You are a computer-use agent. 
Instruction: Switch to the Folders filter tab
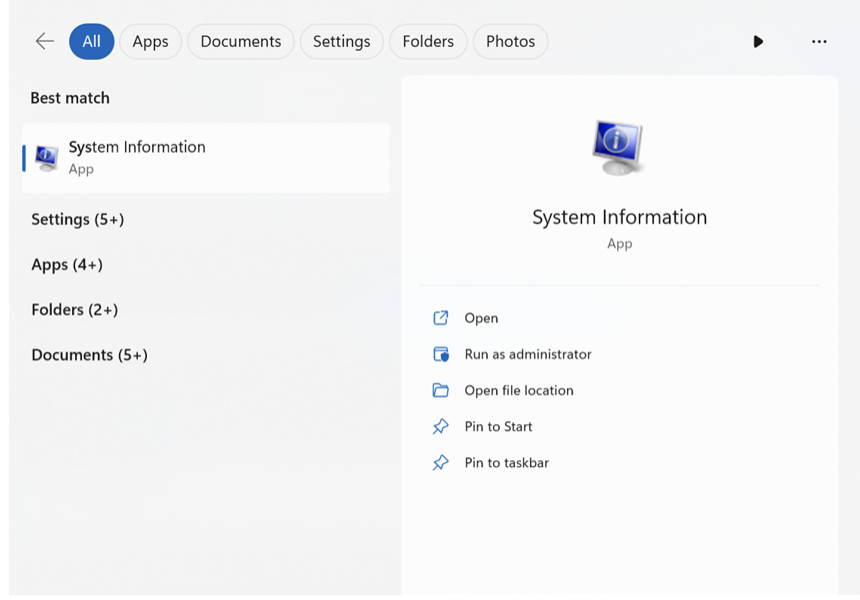coord(428,42)
